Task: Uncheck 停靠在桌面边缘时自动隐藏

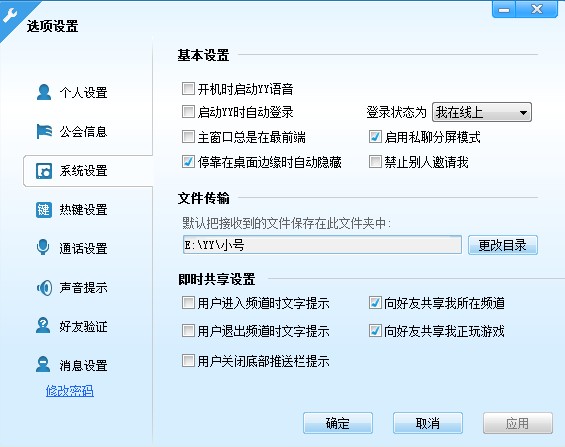Action: pos(188,161)
